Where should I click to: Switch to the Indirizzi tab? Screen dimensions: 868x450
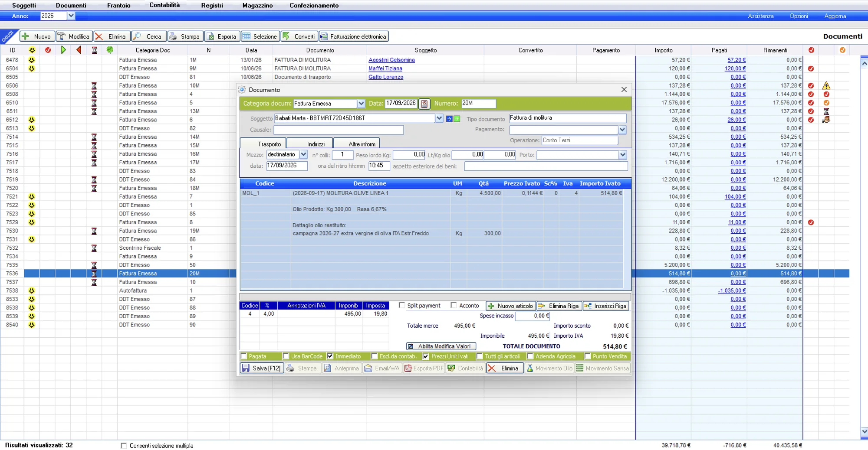[310, 143]
